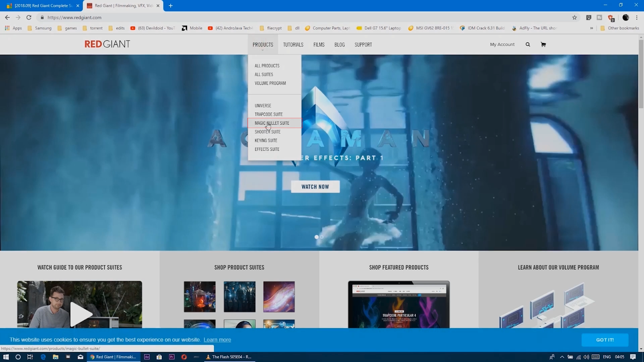Open the dll bookmarks folder

tap(293, 28)
